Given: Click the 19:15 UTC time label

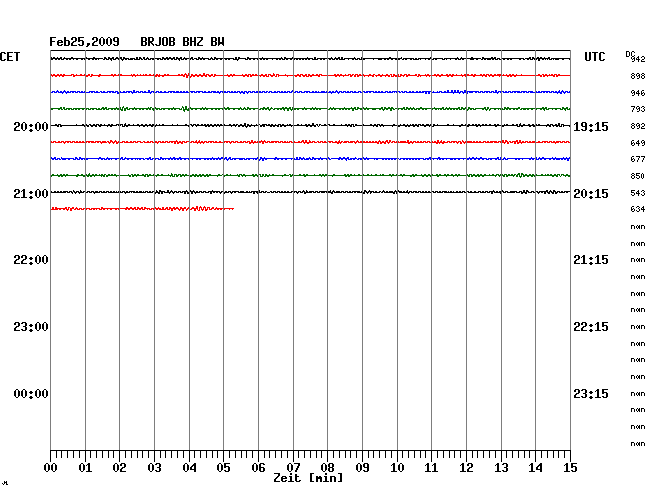Looking at the screenshot, I should point(591,127).
